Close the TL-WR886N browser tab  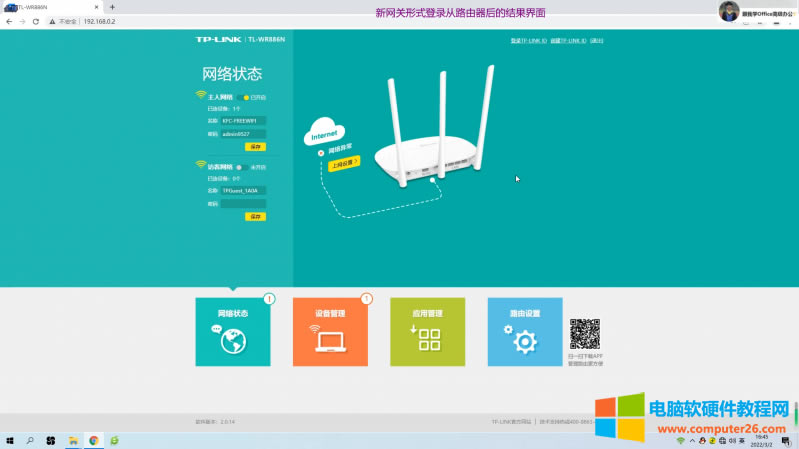[x=96, y=7]
